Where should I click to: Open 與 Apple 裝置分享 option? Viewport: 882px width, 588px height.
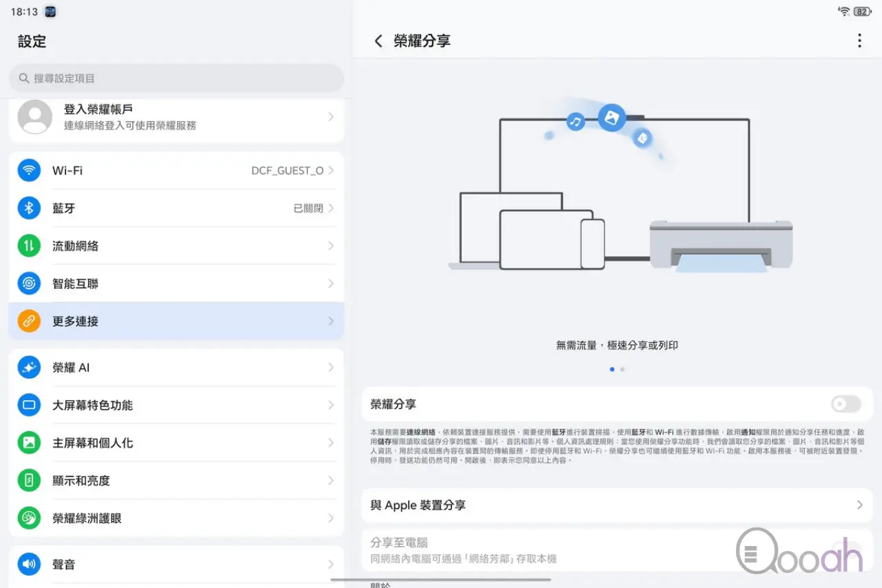click(x=617, y=505)
